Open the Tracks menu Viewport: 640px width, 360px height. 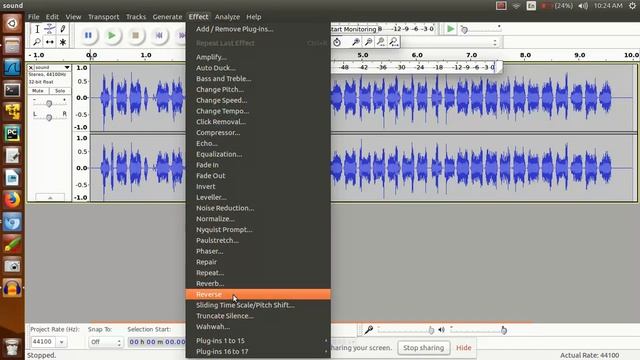136,17
